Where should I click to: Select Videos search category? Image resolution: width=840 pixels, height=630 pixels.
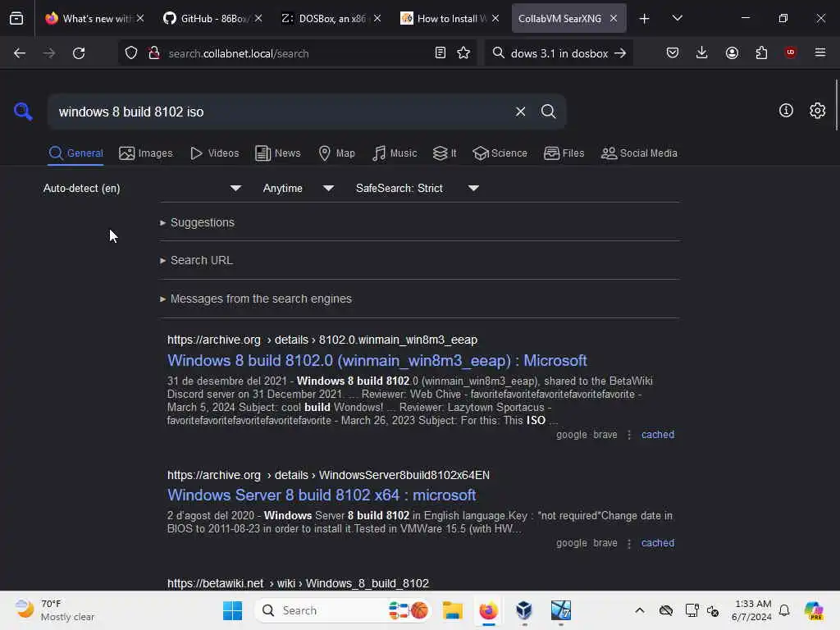pos(214,153)
